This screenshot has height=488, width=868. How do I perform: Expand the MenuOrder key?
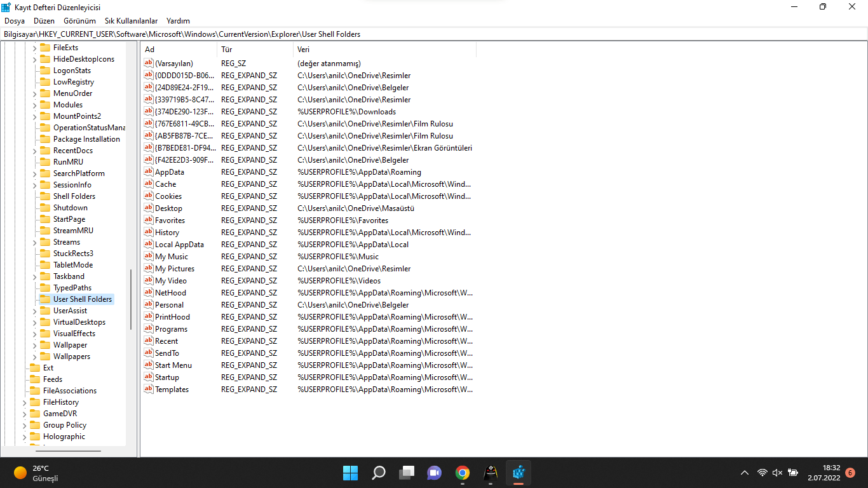click(35, 93)
